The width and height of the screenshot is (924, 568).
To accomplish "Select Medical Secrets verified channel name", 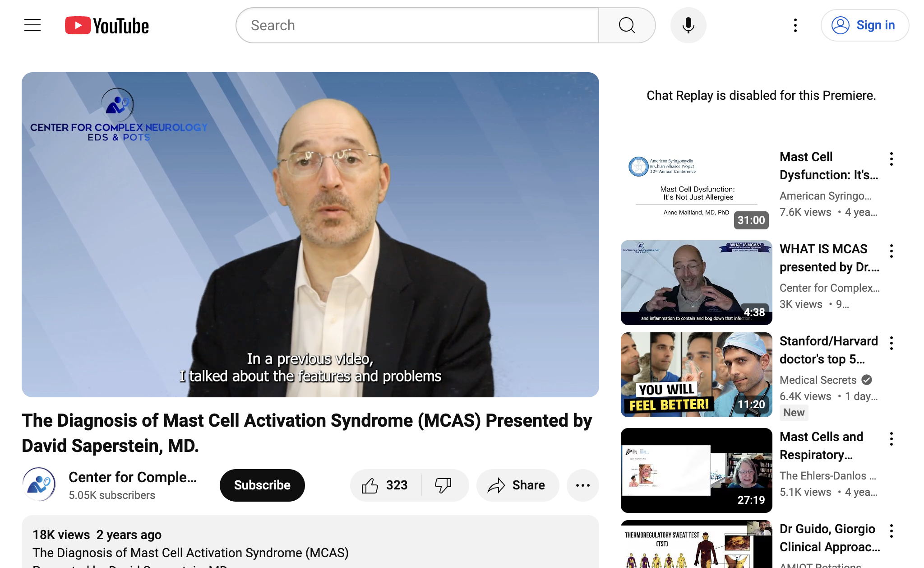I will [x=818, y=380].
